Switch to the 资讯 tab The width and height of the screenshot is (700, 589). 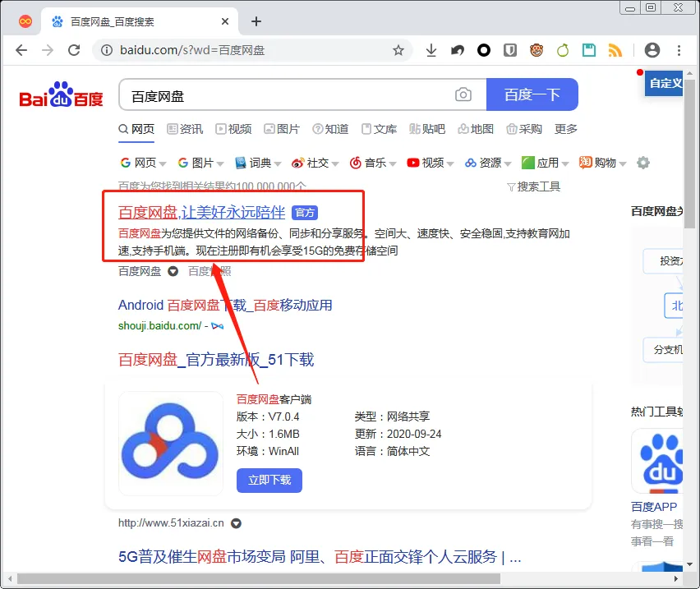pyautogui.click(x=185, y=129)
